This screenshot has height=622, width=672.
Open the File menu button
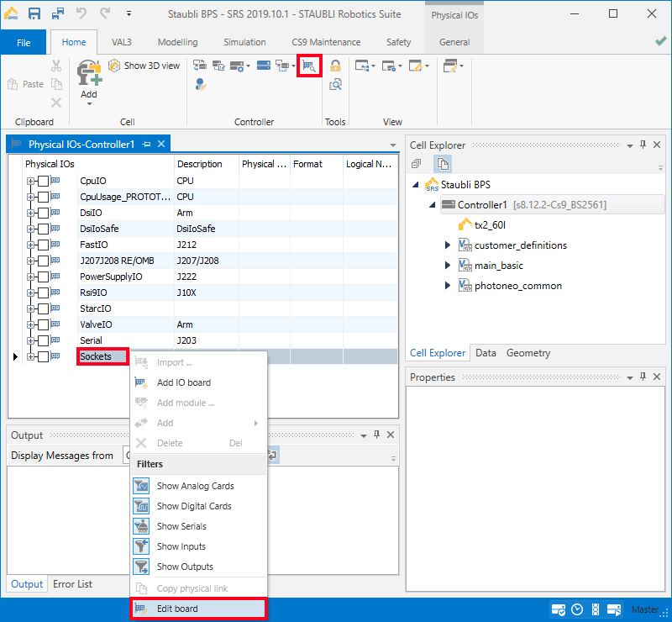24,42
